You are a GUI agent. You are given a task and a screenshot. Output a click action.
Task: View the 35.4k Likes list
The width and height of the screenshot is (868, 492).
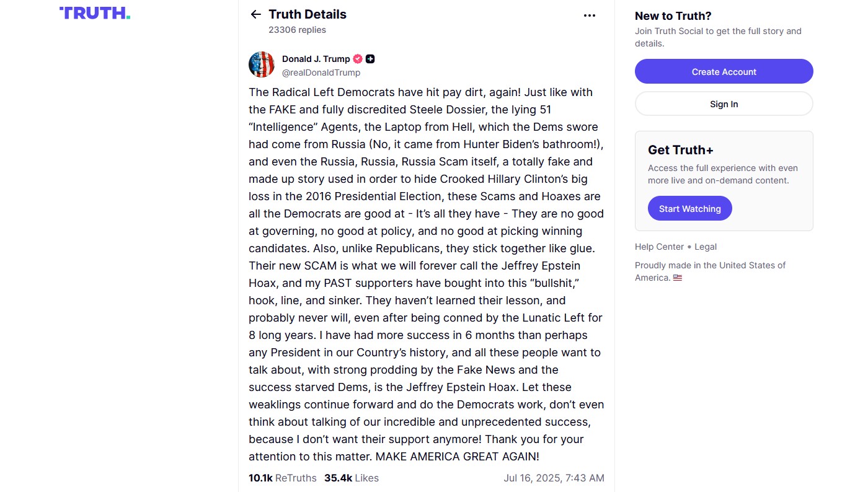point(352,478)
